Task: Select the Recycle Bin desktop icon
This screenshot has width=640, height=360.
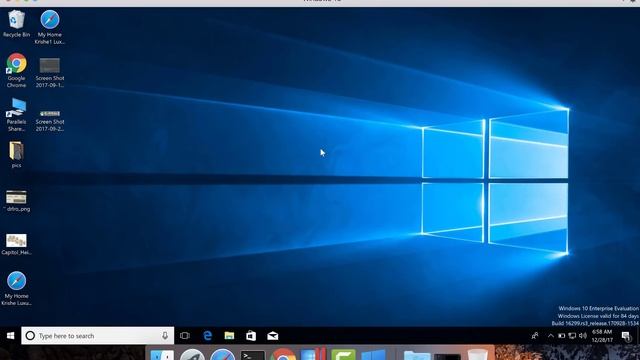Action: [x=16, y=24]
